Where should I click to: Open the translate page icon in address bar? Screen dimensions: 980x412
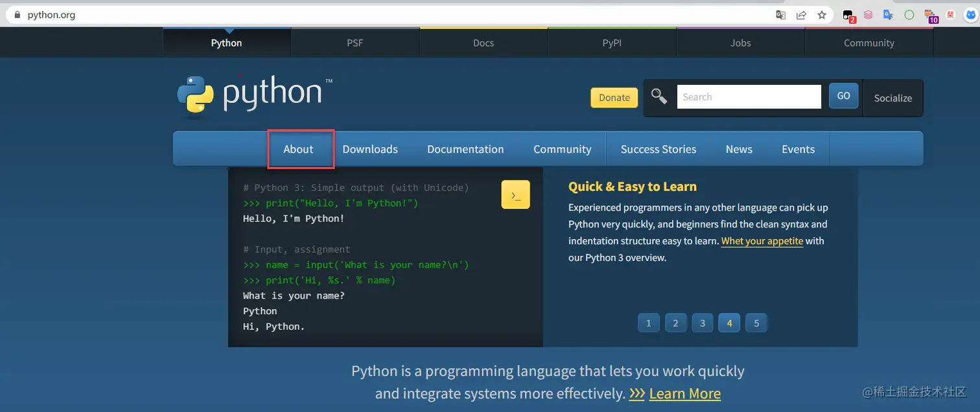coord(781,15)
